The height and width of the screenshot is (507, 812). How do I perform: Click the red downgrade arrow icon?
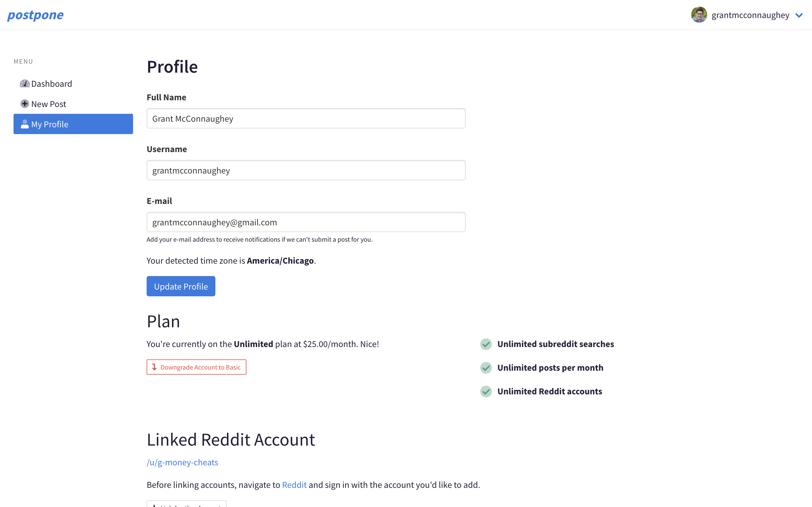tap(154, 367)
